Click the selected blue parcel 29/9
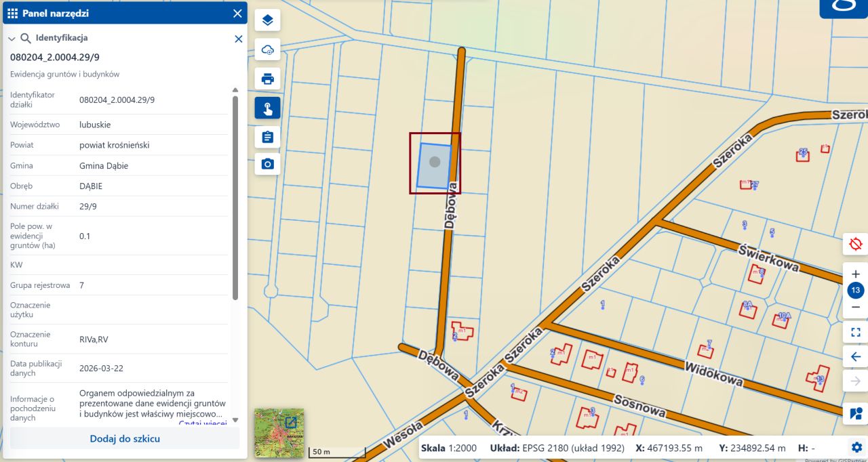Image resolution: width=868 pixels, height=462 pixels. click(x=434, y=165)
